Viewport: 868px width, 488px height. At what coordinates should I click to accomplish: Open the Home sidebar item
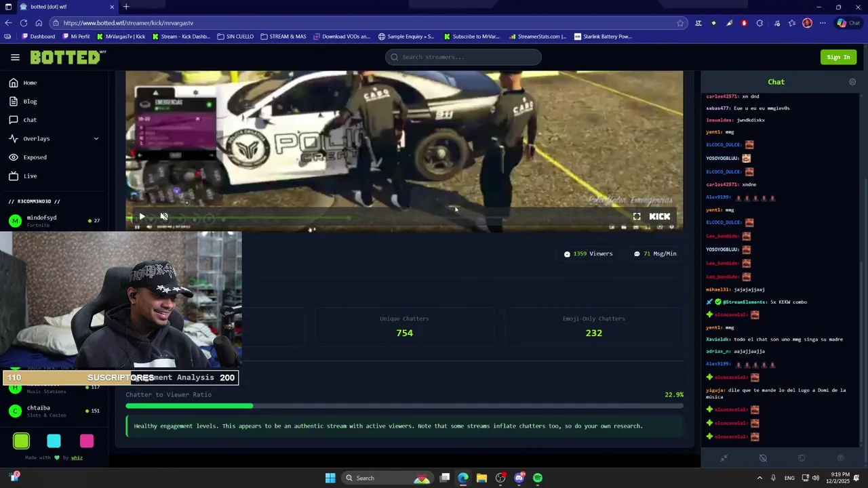tap(54, 83)
